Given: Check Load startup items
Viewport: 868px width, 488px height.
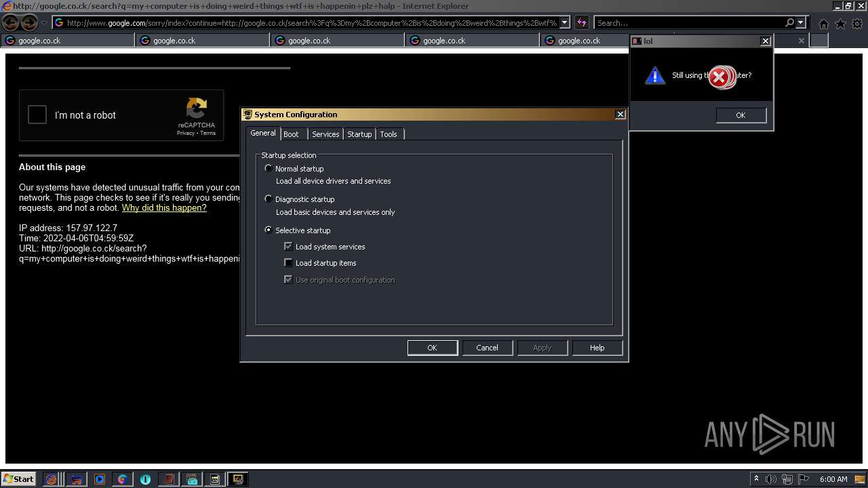Looking at the screenshot, I should point(288,263).
